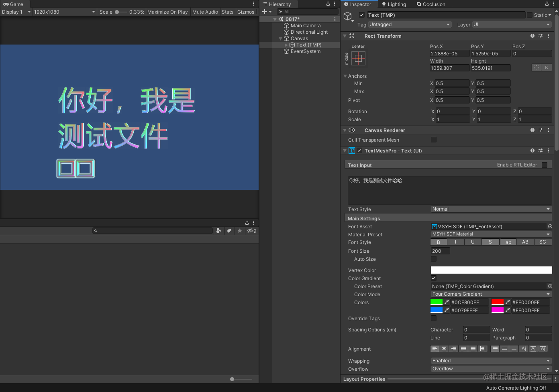This screenshot has width=559, height=392.
Task: Select center horizontal alignment for the text
Action: pos(444,349)
